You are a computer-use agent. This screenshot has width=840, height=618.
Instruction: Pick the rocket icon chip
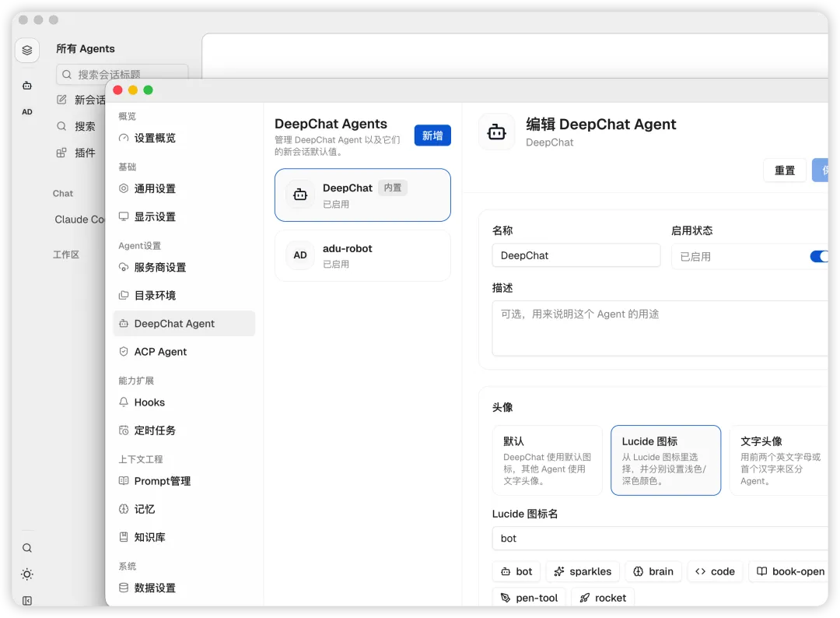604,598
